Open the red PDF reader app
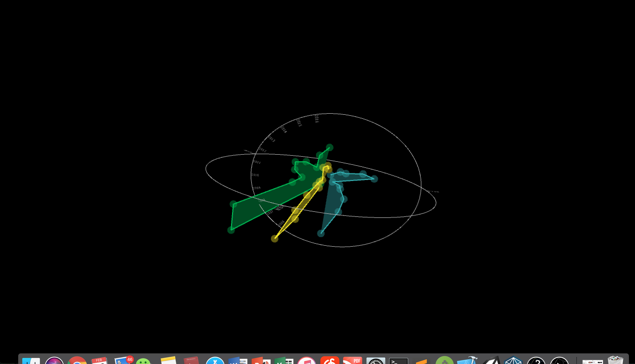 (352, 361)
